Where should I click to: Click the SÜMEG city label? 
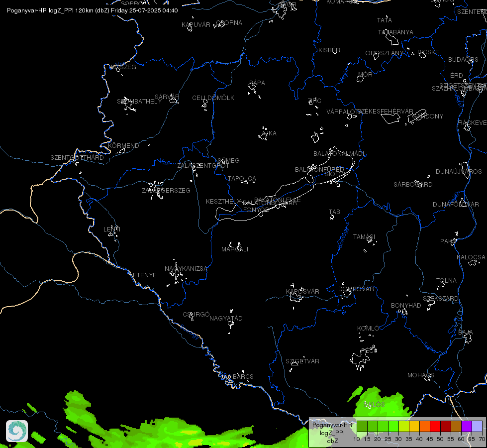click(x=229, y=161)
